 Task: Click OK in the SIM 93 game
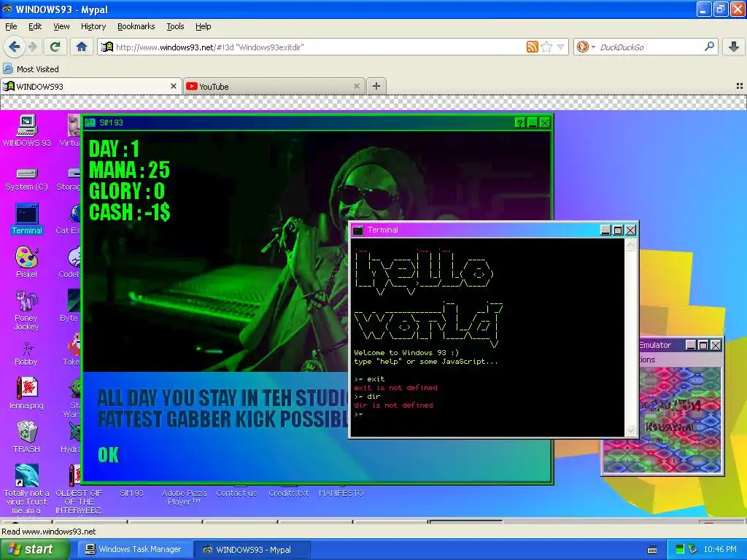coord(108,455)
